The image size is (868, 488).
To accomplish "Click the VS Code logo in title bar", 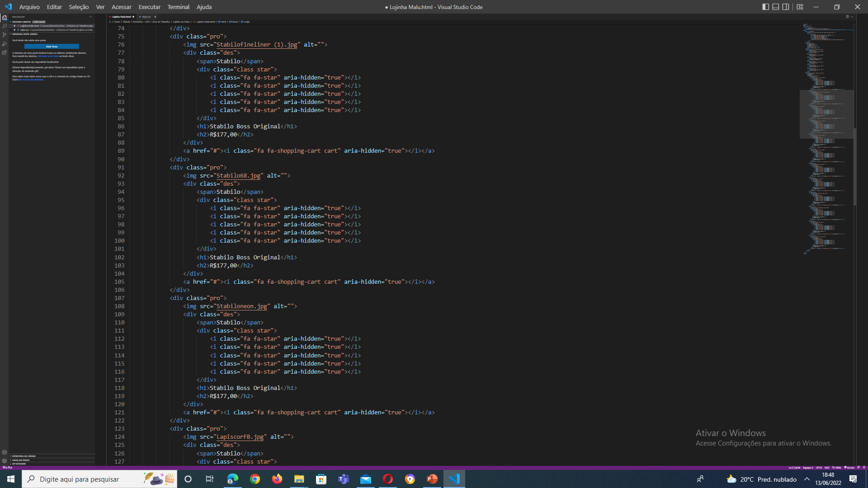I will click(x=8, y=7).
